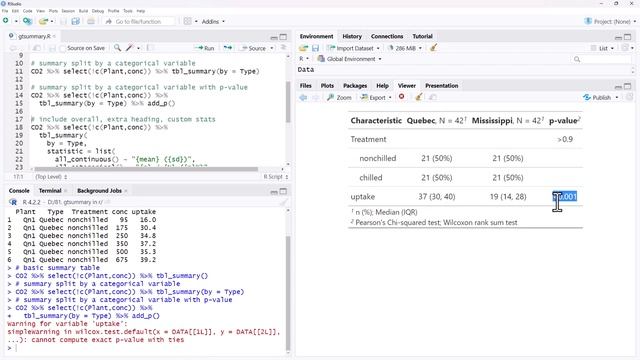Click the Run button
The width and height of the screenshot is (640, 360).
[204, 48]
